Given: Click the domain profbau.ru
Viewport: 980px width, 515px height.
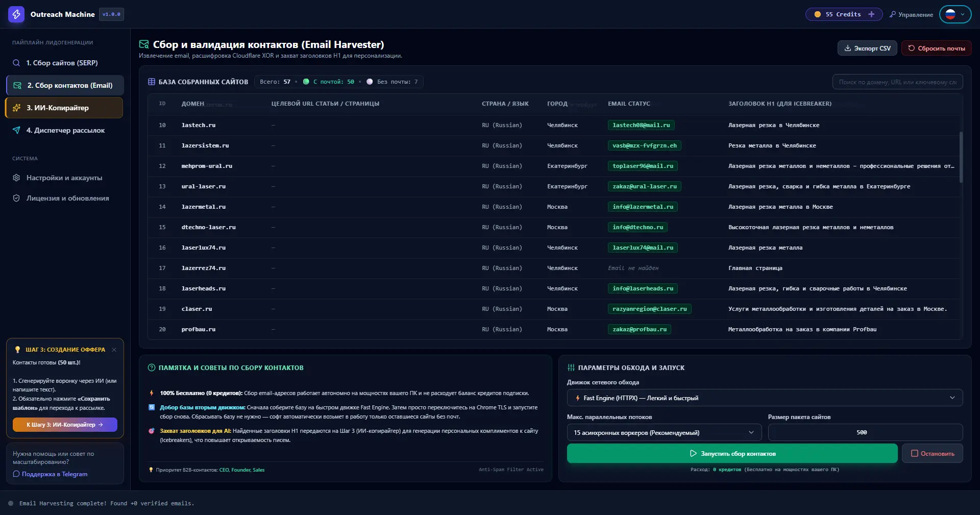Looking at the screenshot, I should (x=199, y=329).
